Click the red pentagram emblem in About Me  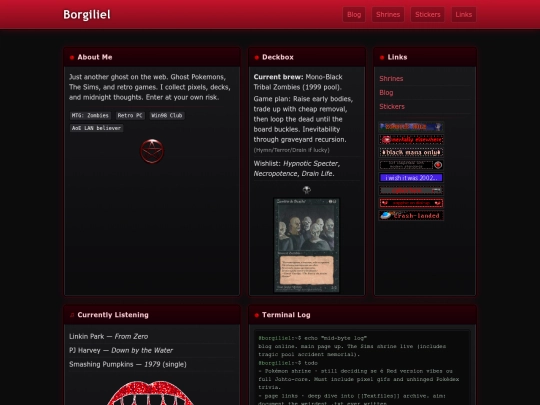152,151
